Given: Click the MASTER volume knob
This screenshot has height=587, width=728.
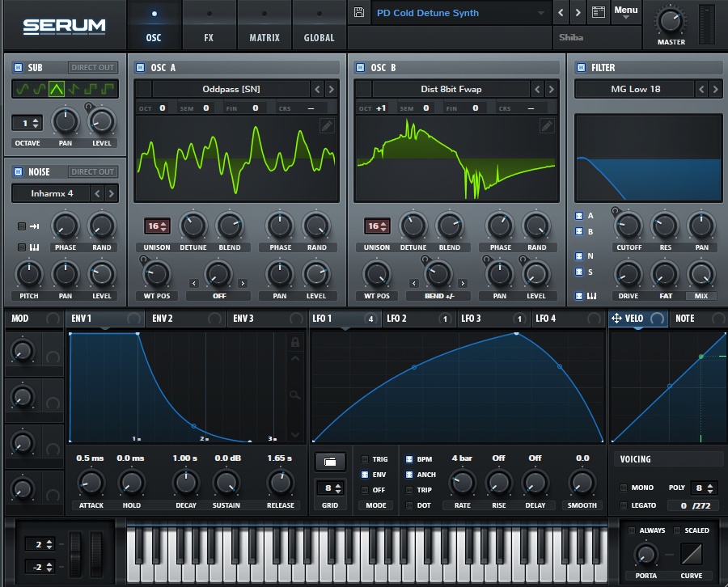Looking at the screenshot, I should coord(671,20).
